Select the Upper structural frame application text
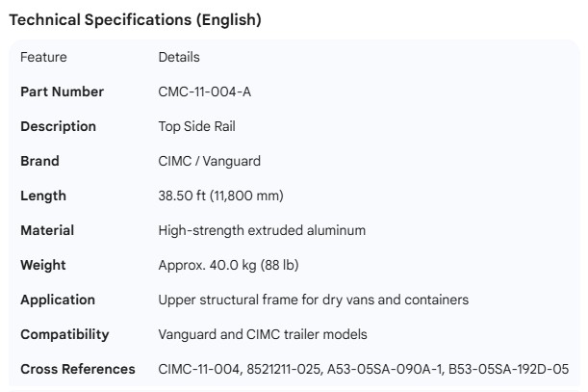 [313, 300]
